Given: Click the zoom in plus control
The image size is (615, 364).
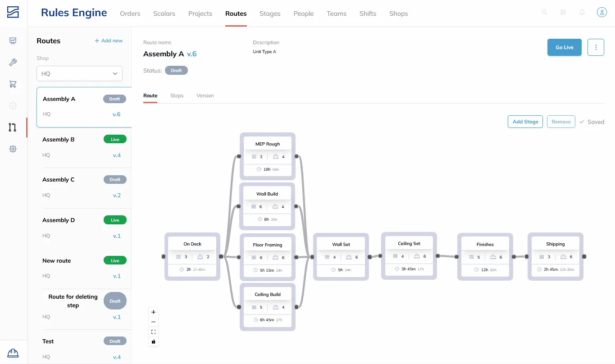Looking at the screenshot, I should [154, 312].
